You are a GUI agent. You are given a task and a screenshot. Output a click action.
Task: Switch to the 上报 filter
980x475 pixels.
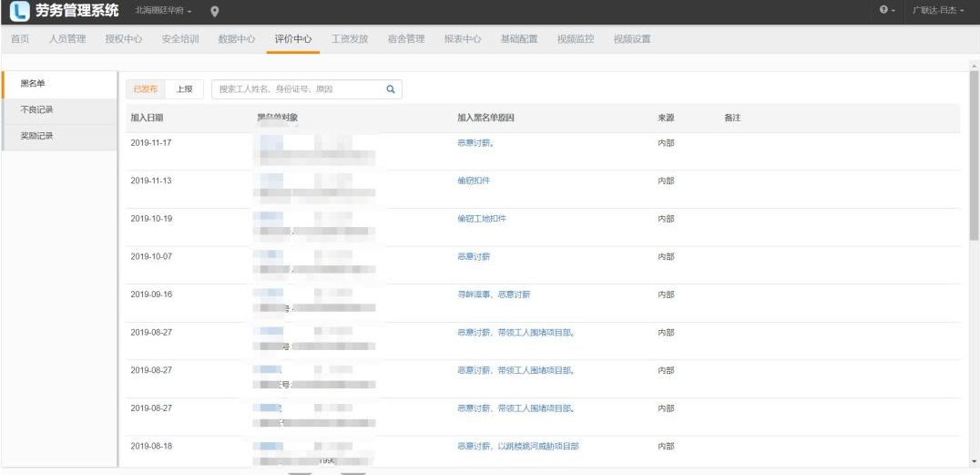(x=184, y=89)
